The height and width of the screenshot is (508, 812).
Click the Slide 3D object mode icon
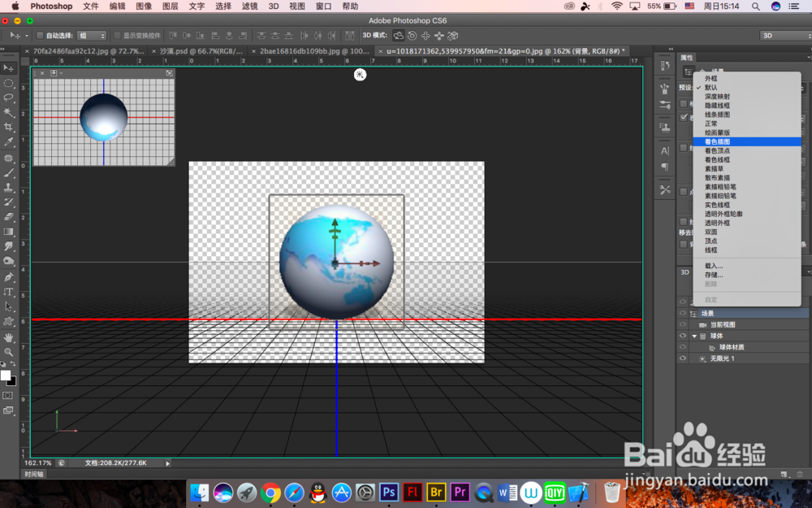439,36
